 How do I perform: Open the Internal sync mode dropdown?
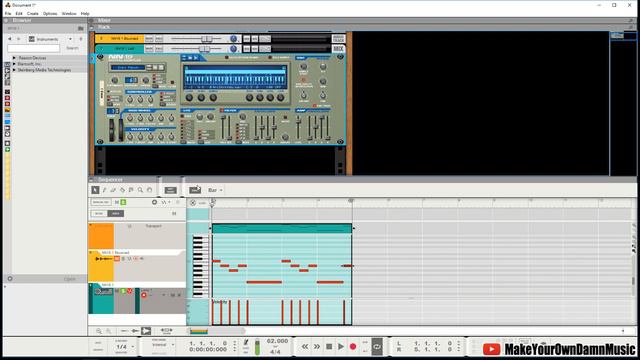tap(162, 345)
